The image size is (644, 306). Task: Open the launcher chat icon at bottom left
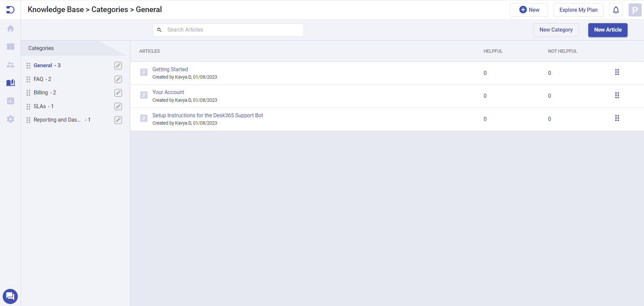pos(10,296)
